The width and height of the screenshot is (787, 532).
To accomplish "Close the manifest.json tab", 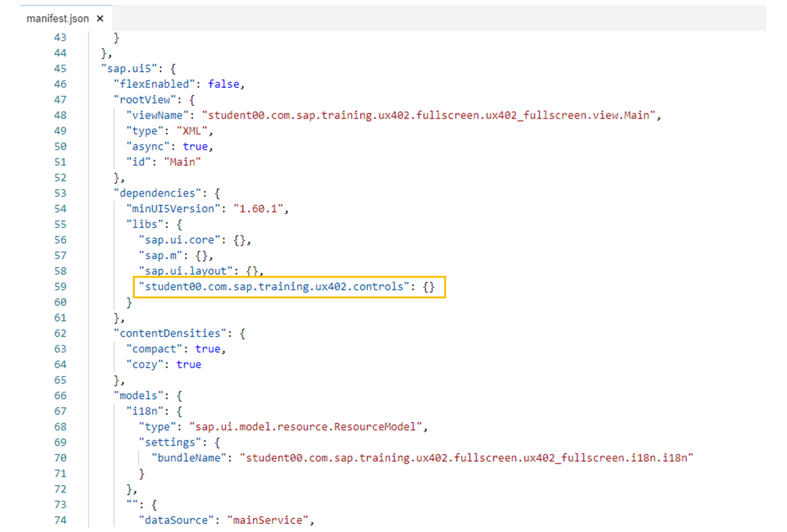I will click(x=100, y=19).
